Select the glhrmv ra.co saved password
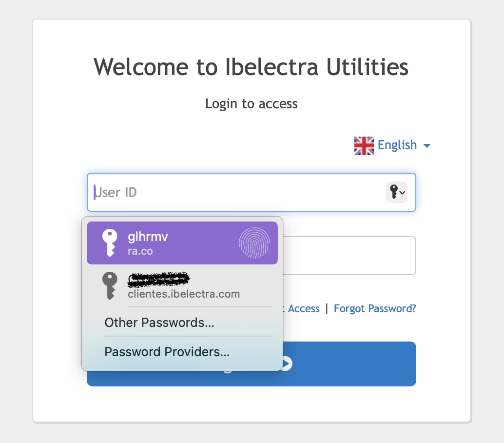Screen dimensions: 504x443 click(182, 243)
